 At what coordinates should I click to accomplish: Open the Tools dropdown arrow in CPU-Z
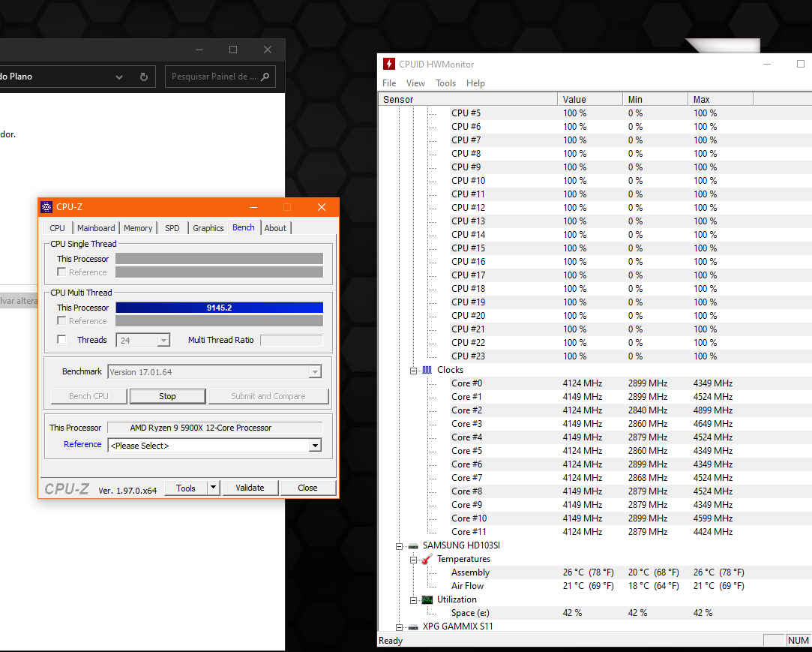(x=214, y=488)
